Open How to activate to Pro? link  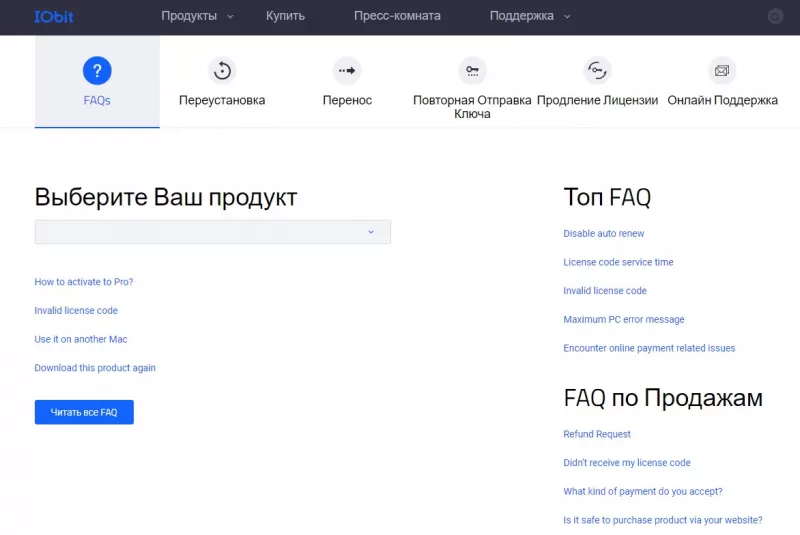click(84, 282)
